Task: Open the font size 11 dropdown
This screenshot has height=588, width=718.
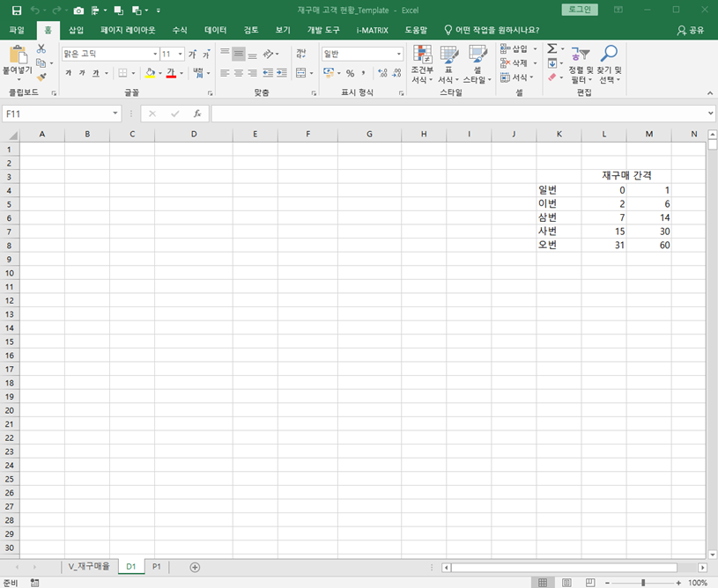Action: point(180,54)
